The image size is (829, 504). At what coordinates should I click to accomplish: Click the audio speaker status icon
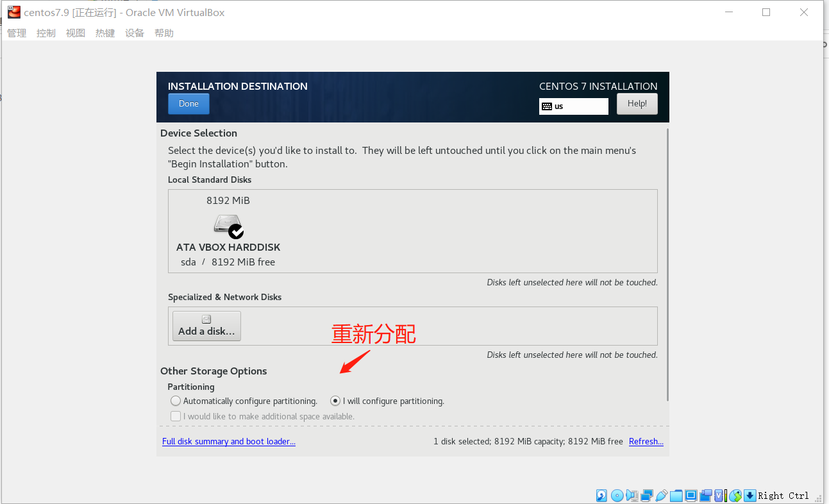pos(632,495)
